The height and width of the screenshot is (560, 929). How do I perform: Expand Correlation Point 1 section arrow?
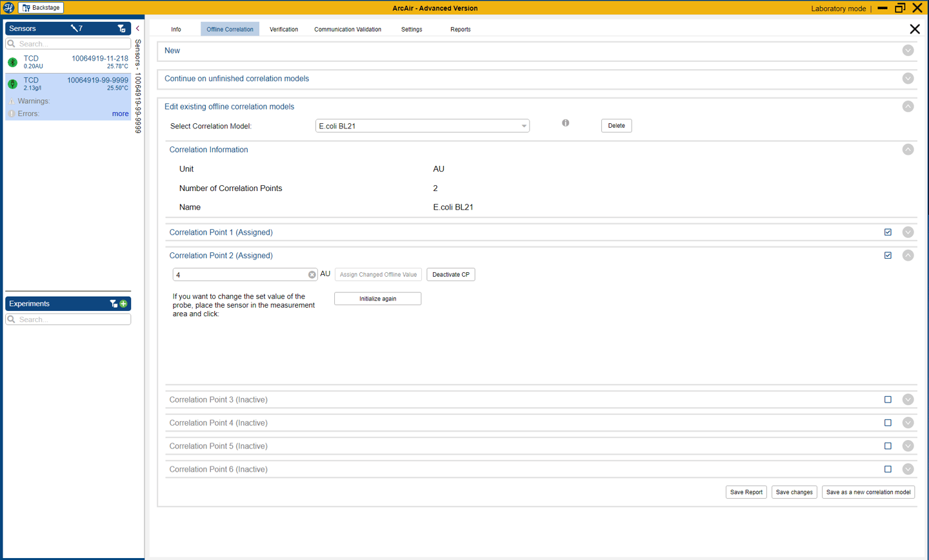(908, 232)
